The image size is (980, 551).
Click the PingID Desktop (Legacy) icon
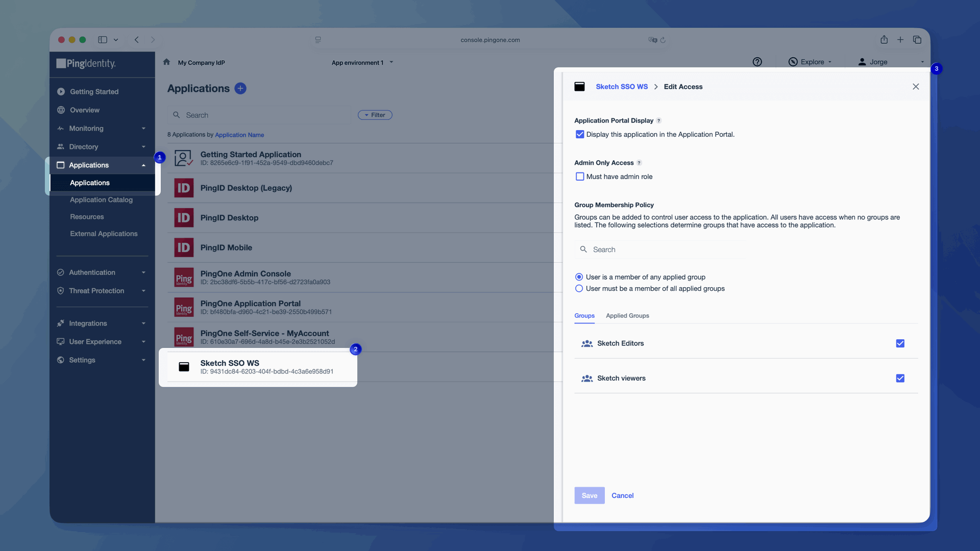coord(184,188)
